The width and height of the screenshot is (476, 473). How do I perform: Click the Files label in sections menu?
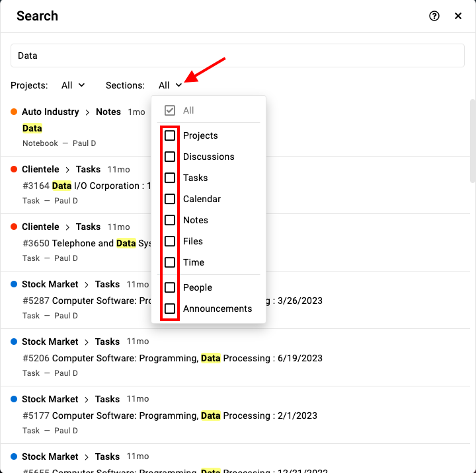(x=193, y=241)
